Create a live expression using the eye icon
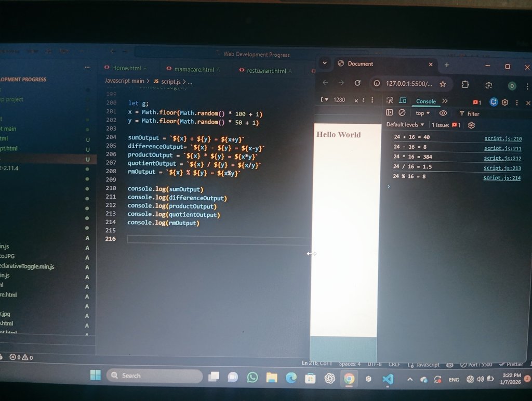Image resolution: width=532 pixels, height=401 pixels. click(x=443, y=113)
